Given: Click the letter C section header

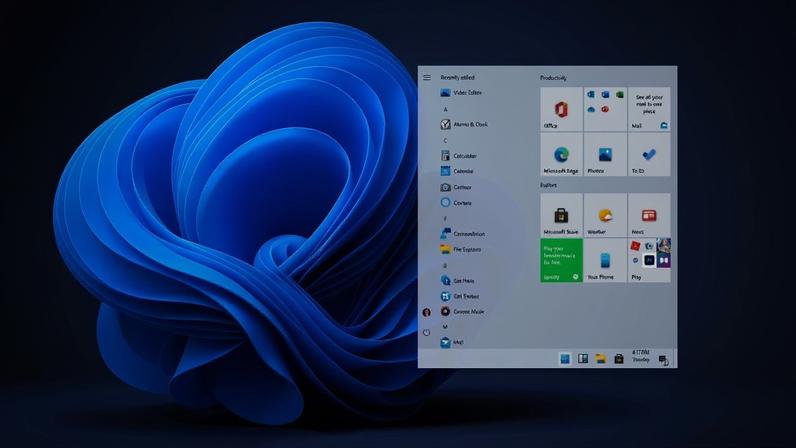Looking at the screenshot, I should tap(445, 141).
